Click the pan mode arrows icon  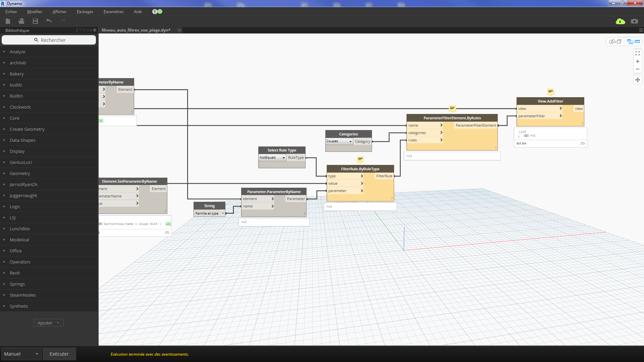637,80
